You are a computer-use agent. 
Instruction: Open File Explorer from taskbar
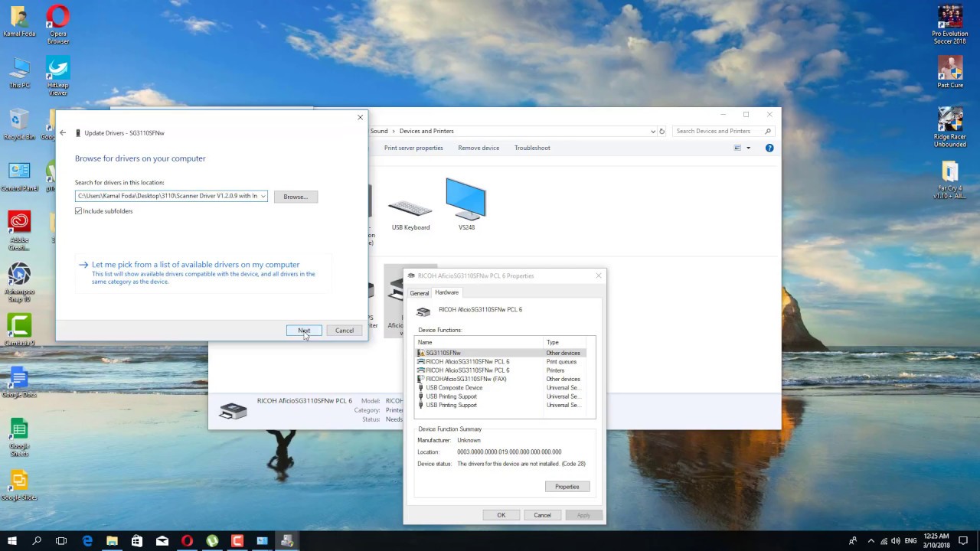click(112, 541)
